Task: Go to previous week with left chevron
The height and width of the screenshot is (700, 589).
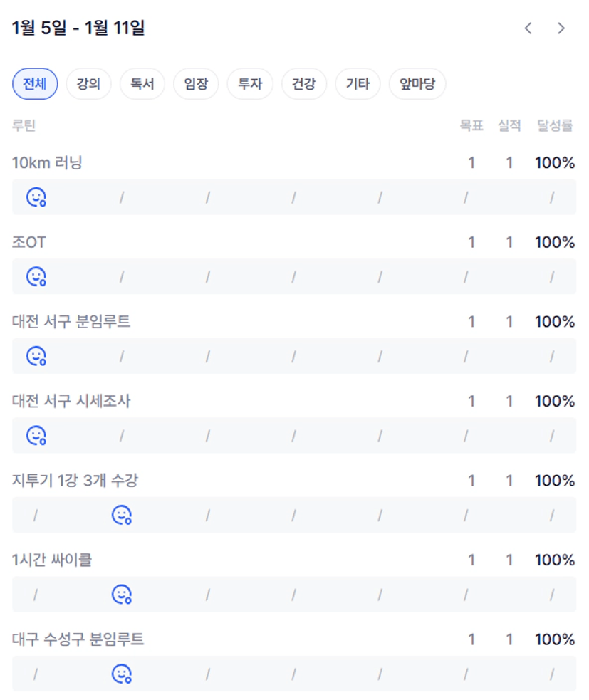Action: [528, 28]
